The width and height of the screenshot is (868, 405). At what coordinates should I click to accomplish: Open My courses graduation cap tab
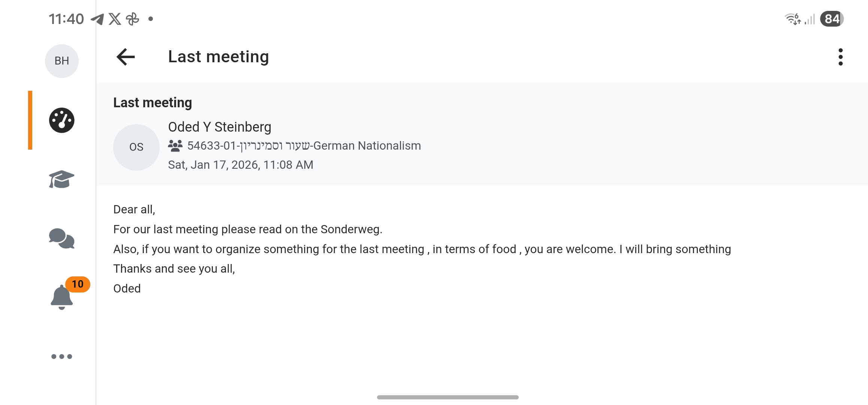point(62,179)
